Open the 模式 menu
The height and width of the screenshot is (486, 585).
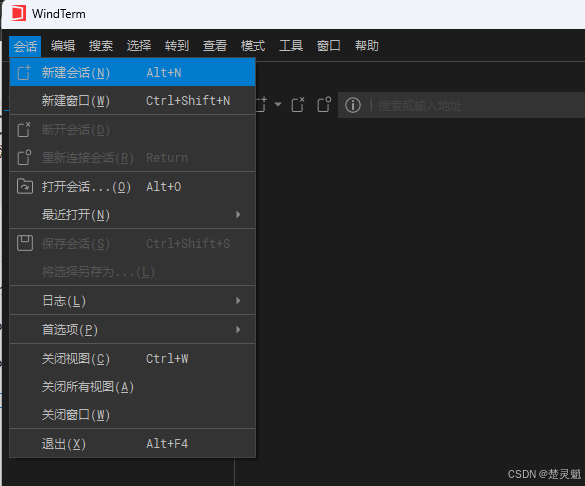pyautogui.click(x=253, y=46)
